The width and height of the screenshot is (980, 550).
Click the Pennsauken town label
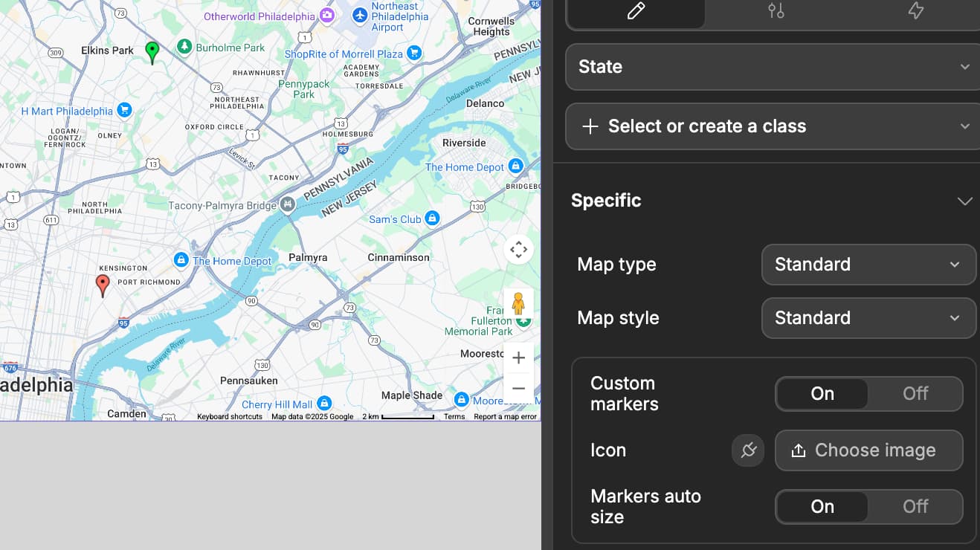[249, 381]
